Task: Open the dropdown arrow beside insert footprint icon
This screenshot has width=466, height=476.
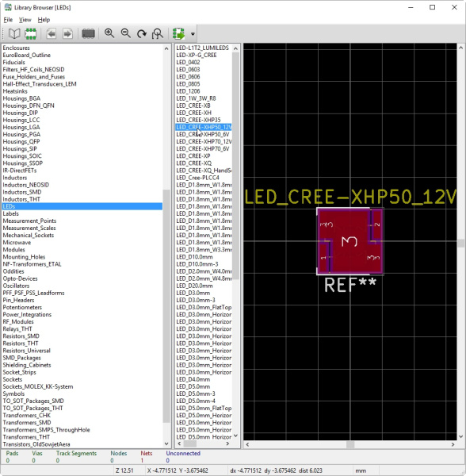Action: 193,34
